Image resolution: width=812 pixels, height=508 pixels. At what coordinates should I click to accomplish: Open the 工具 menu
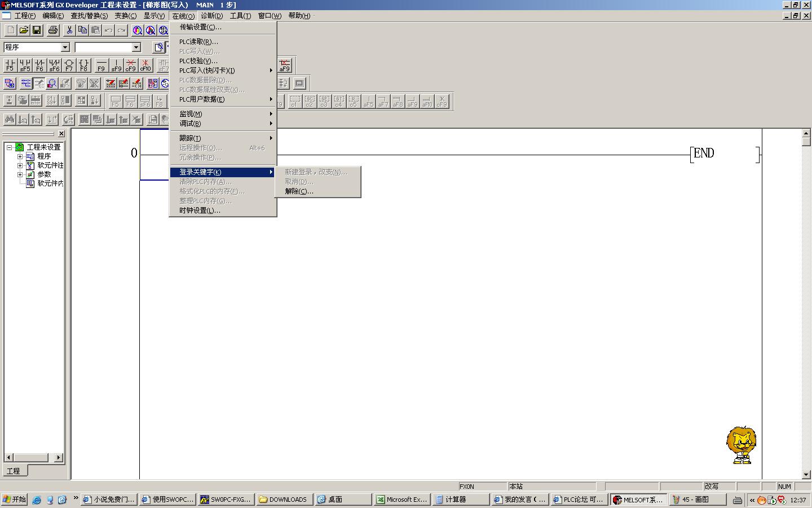tap(240, 16)
